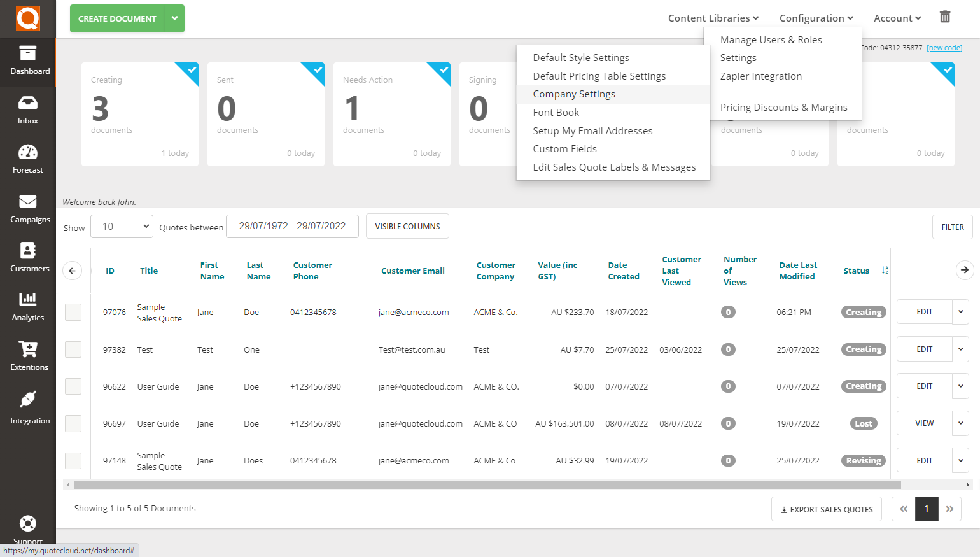
Task: Select the Forecast sidebar icon
Action: coord(27,159)
